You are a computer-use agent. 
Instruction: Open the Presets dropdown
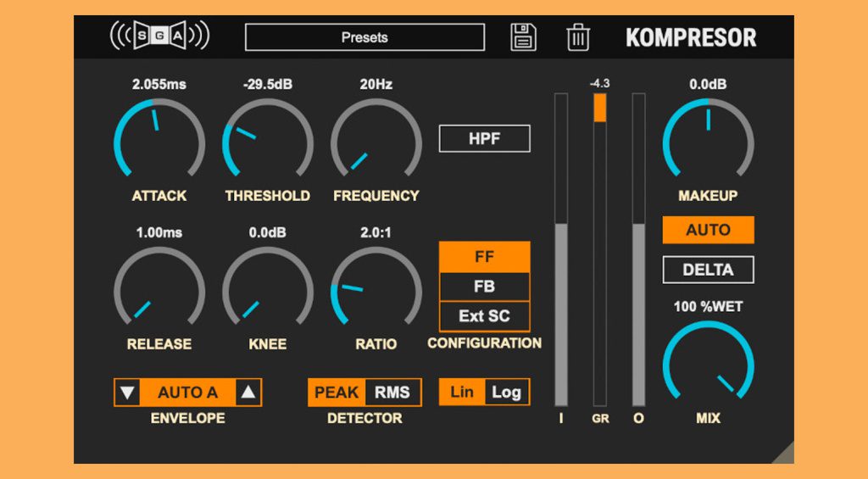[x=364, y=37]
